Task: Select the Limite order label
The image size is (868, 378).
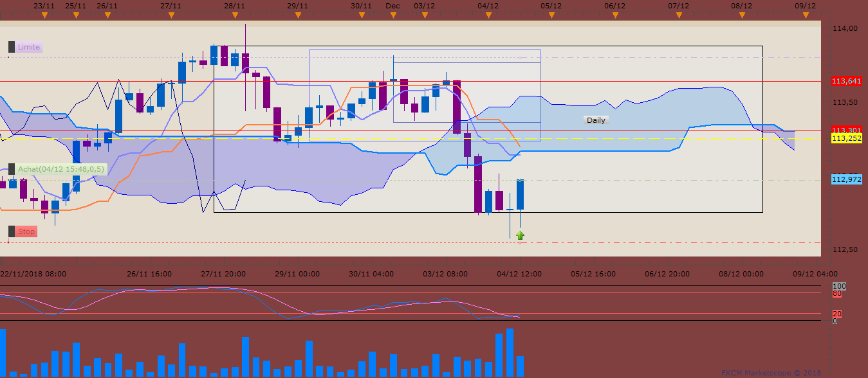Action: pyautogui.click(x=29, y=47)
